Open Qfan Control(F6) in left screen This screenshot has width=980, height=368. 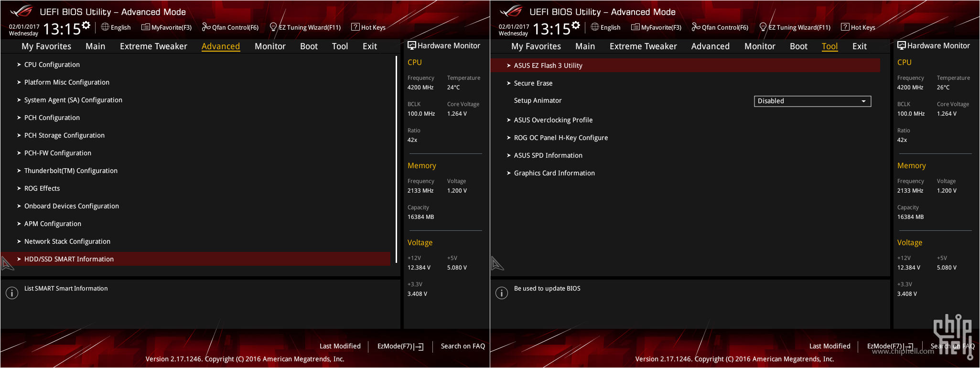pyautogui.click(x=230, y=27)
